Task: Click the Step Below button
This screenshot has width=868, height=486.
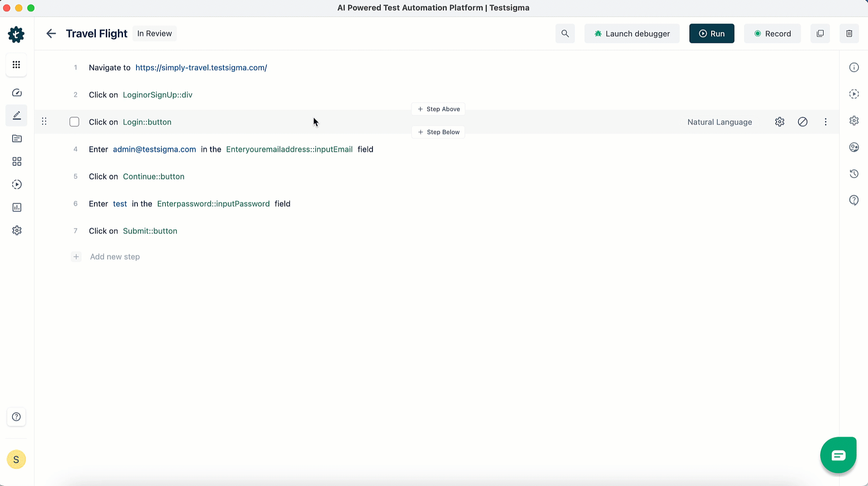Action: coord(438,132)
